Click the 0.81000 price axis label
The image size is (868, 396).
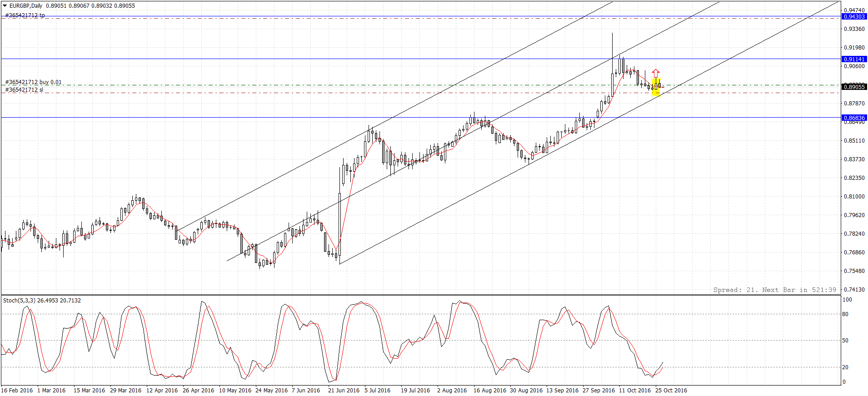[x=854, y=197]
